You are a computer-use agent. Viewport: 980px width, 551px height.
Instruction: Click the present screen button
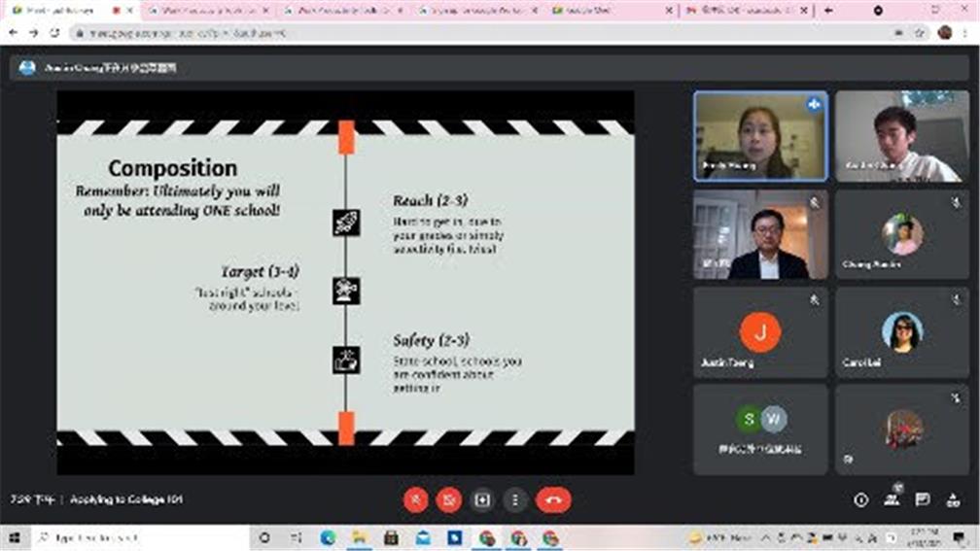click(x=482, y=499)
